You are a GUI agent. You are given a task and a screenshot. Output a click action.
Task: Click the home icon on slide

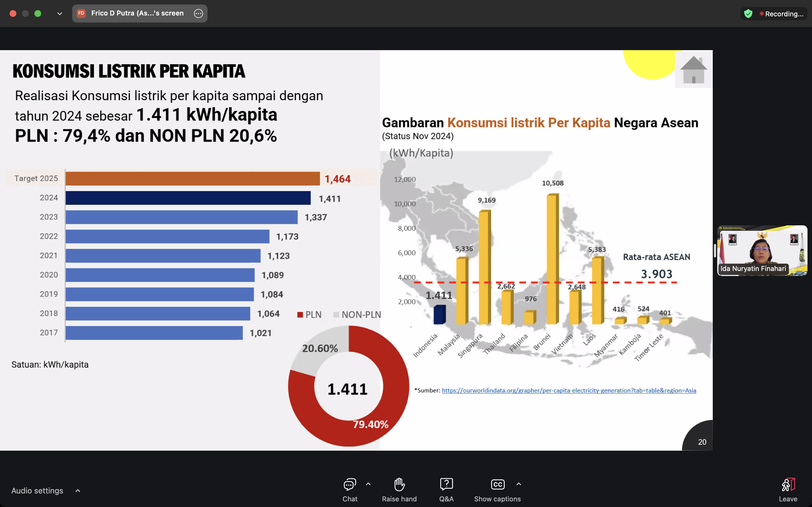click(693, 69)
